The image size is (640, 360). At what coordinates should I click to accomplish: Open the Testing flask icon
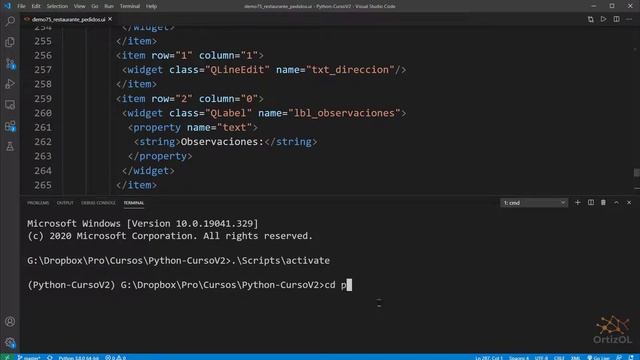point(10,146)
